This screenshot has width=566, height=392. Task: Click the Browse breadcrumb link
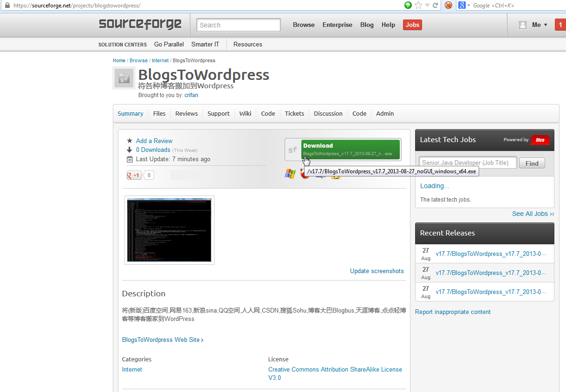[138, 60]
